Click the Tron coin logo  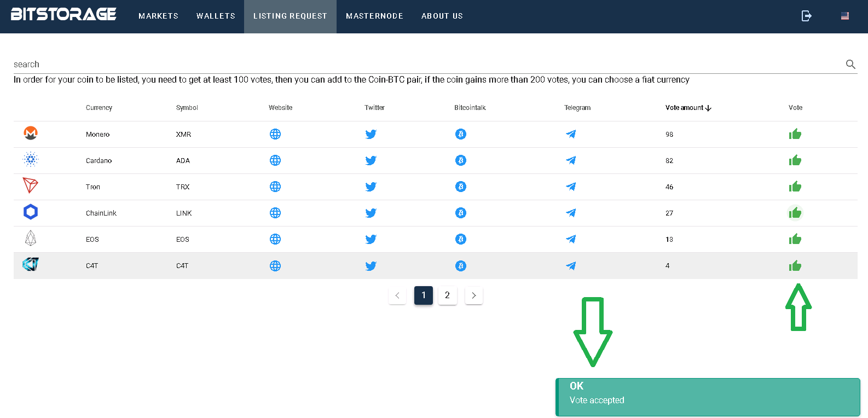[x=30, y=185]
